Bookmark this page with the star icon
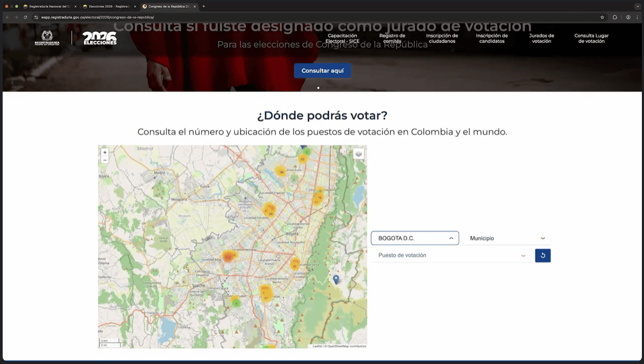This screenshot has width=644, height=364. point(602,17)
